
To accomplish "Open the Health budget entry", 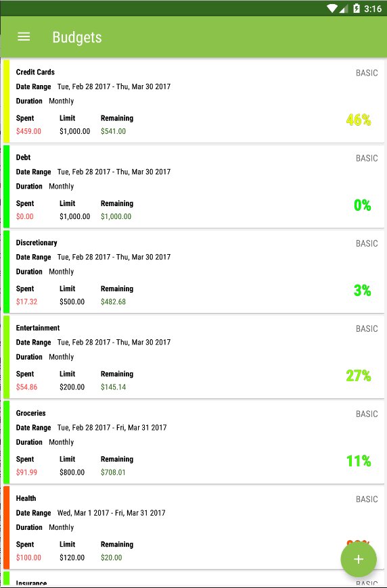I will pyautogui.click(x=193, y=527).
